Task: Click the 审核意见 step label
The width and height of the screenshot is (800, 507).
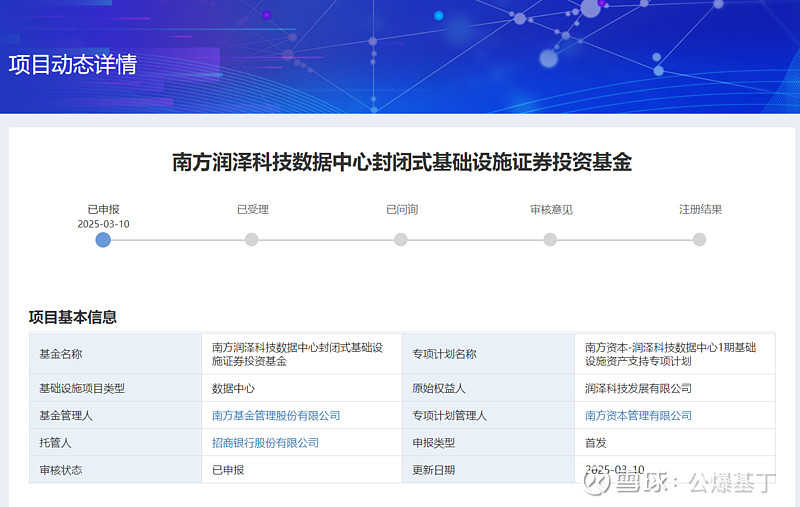Action: (x=551, y=210)
